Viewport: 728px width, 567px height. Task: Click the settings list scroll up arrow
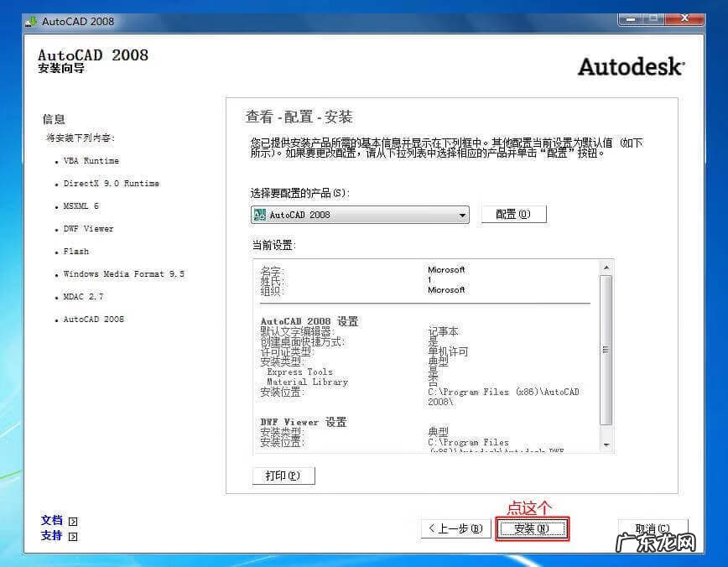[x=606, y=268]
